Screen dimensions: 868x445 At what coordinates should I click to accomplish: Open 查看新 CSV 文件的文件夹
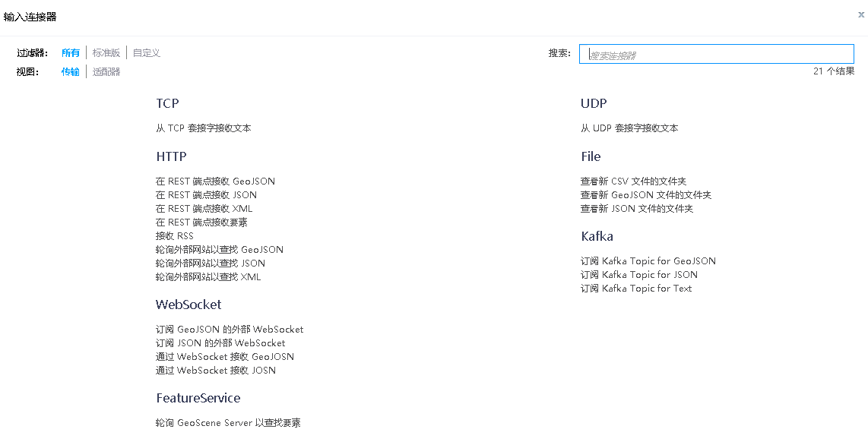tap(633, 181)
